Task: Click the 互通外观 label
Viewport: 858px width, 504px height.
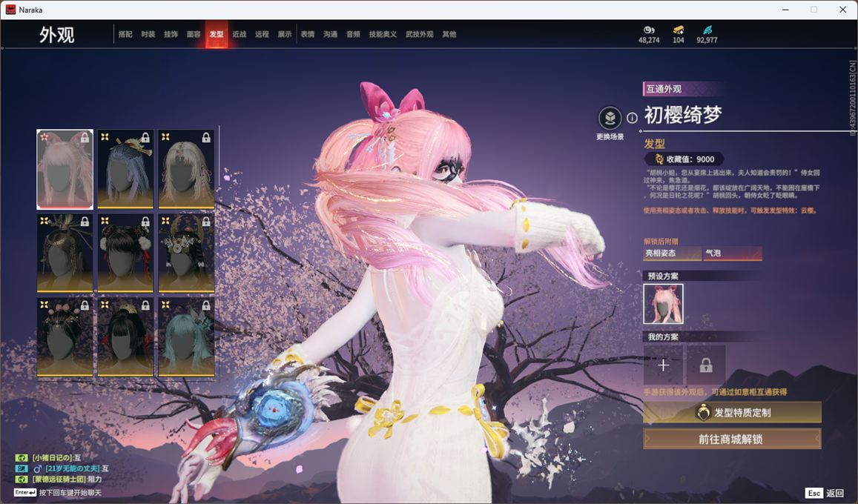Action: pyautogui.click(x=664, y=89)
